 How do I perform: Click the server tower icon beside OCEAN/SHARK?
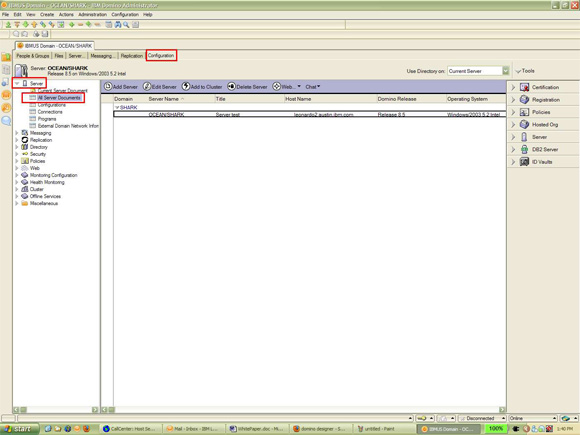tap(21, 70)
